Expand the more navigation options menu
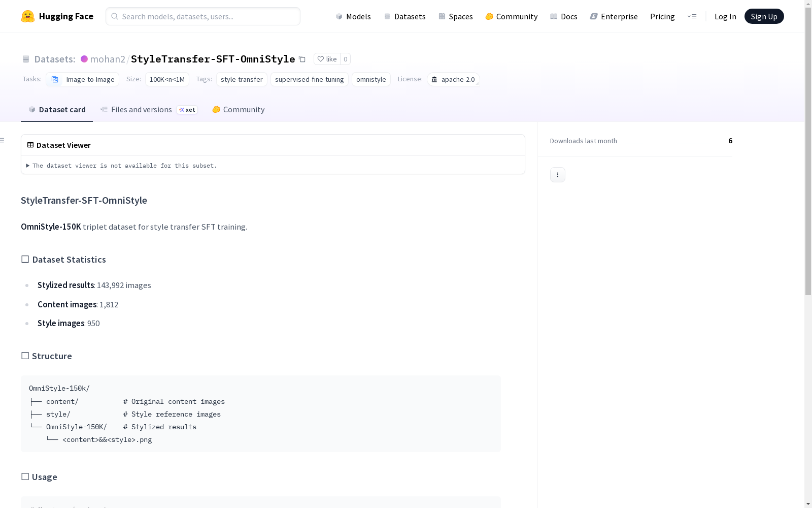 [x=692, y=16]
